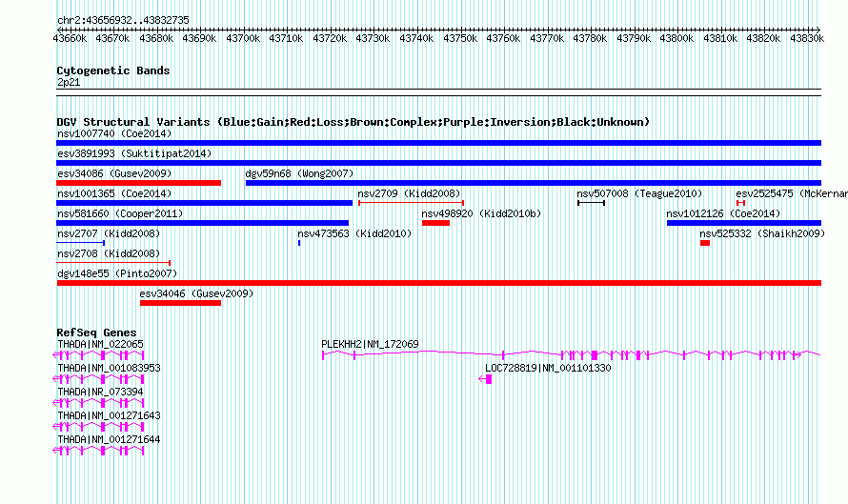The width and height of the screenshot is (848, 504).
Task: Open variant nsv2708 (Kidd2008) label
Action: (x=109, y=253)
